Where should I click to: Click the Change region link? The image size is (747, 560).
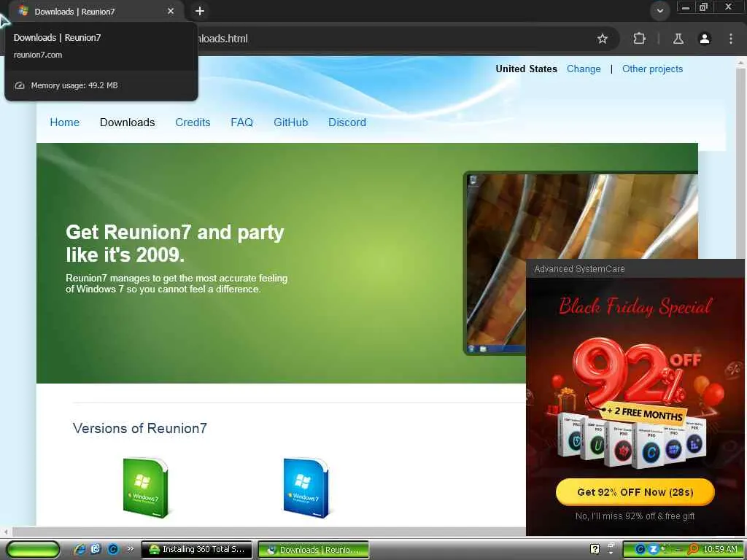[584, 69]
